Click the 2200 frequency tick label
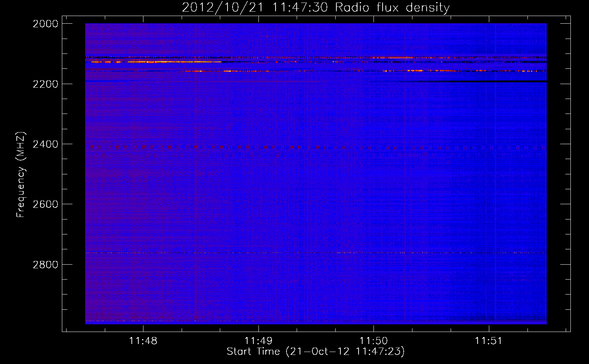589x364 pixels. pos(46,84)
